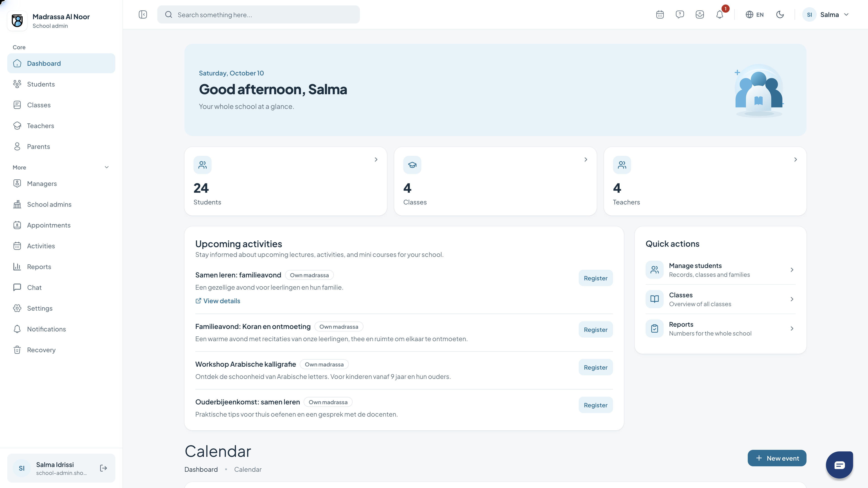Register for Ouderbijeenkomst: samen leren

(x=595, y=405)
